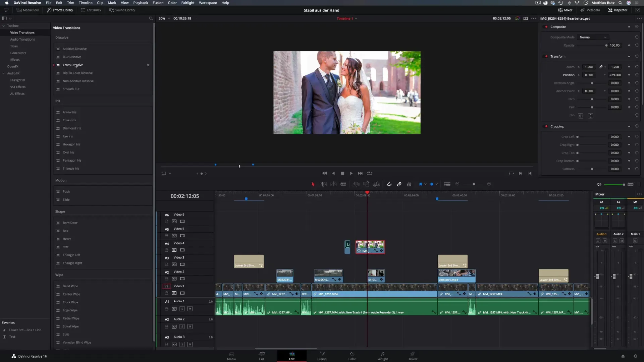The width and height of the screenshot is (644, 362).
Task: Open the Sound Library panel
Action: pyautogui.click(x=122, y=10)
